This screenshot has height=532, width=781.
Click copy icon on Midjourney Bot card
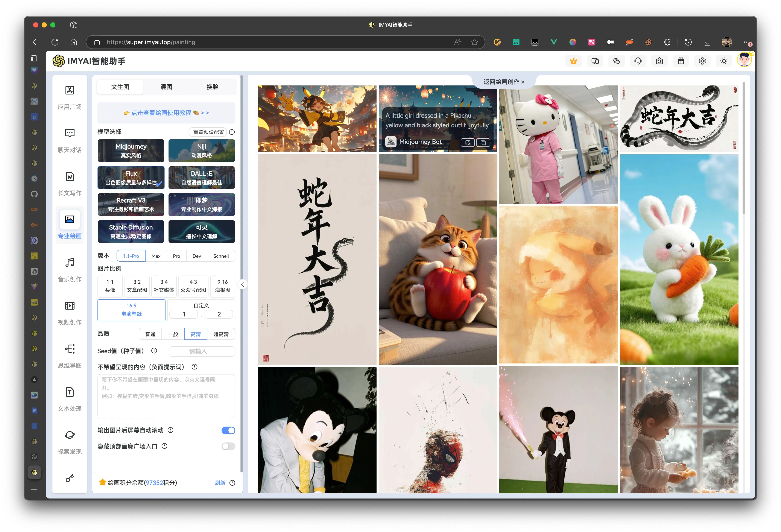click(483, 143)
